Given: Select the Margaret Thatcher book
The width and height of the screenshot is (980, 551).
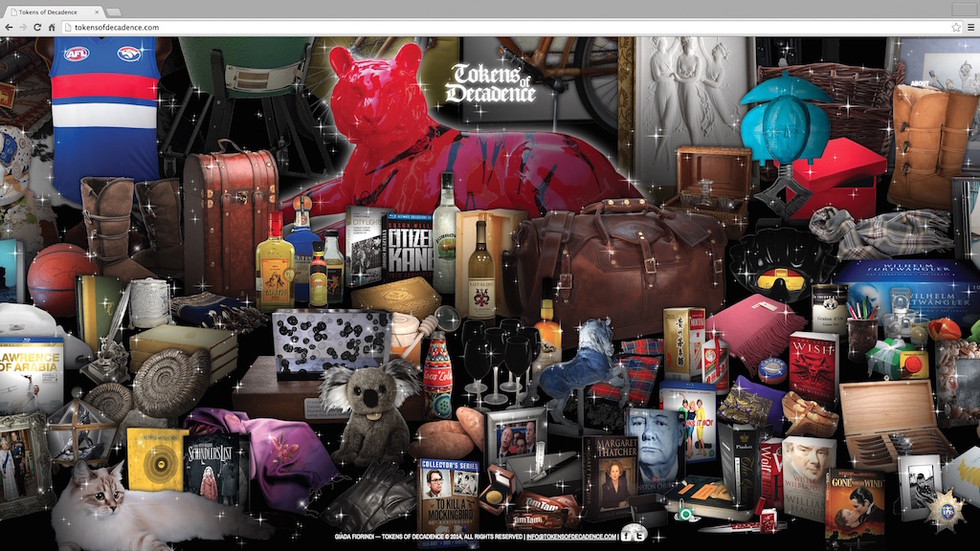Looking at the screenshot, I should coord(610,477).
